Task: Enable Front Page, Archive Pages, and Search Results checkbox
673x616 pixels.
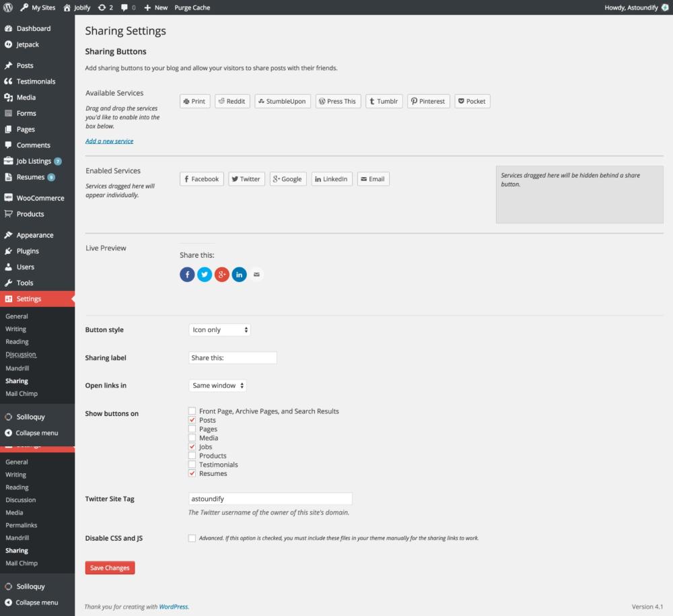Action: (192, 411)
